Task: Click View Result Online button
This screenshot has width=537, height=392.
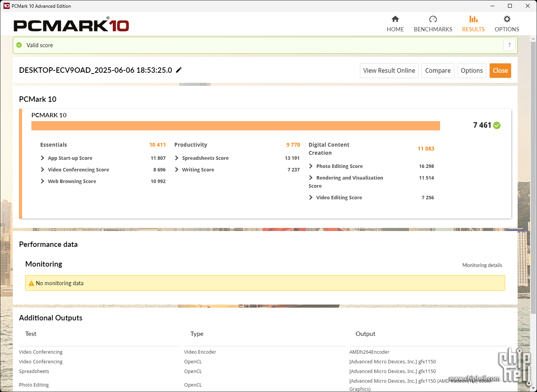Action: [x=389, y=70]
